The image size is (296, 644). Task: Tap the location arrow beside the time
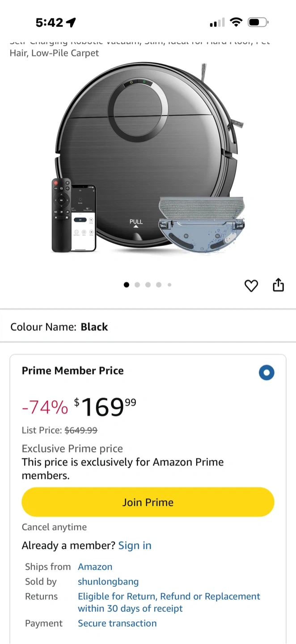tap(71, 22)
